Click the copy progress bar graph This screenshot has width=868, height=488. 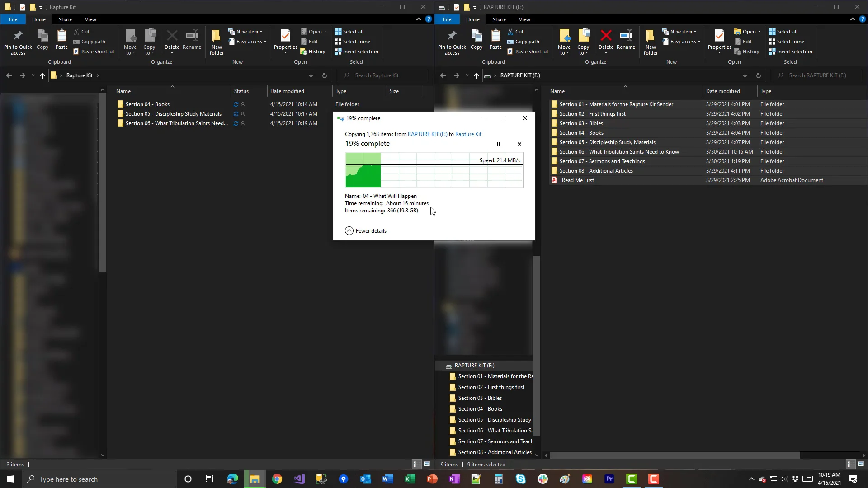click(x=434, y=170)
